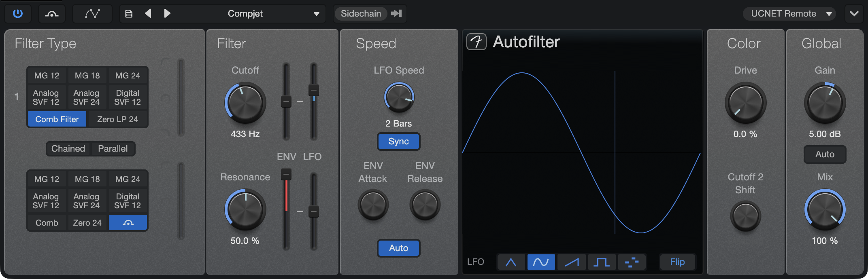Open the UCNET Remote dropdown
The width and height of the screenshot is (868, 279).
[x=789, y=14]
